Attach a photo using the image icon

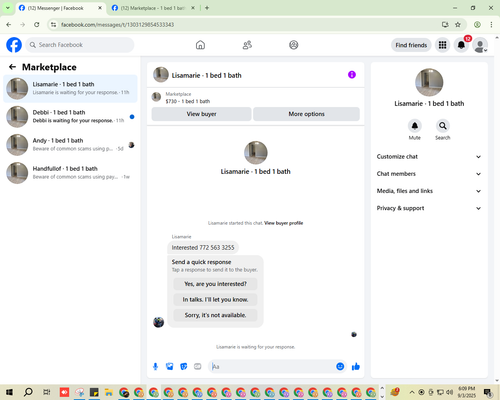coord(170,367)
